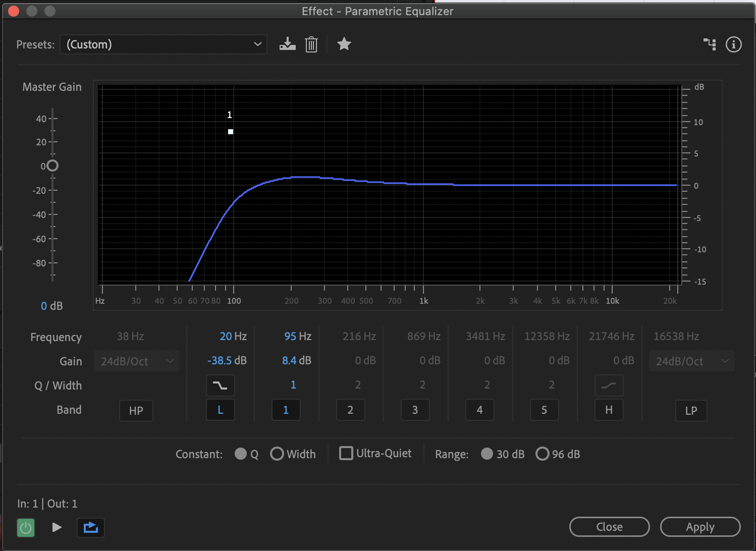The width and height of the screenshot is (756, 551).
Task: Select Constant Width radio button
Action: (277, 454)
